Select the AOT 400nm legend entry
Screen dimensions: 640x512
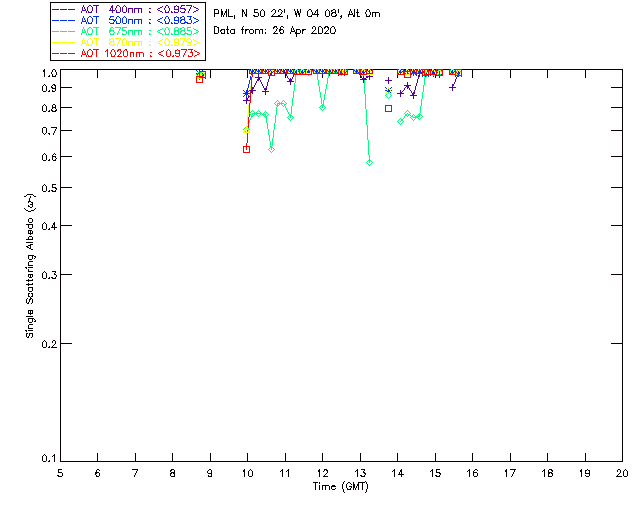click(126, 9)
